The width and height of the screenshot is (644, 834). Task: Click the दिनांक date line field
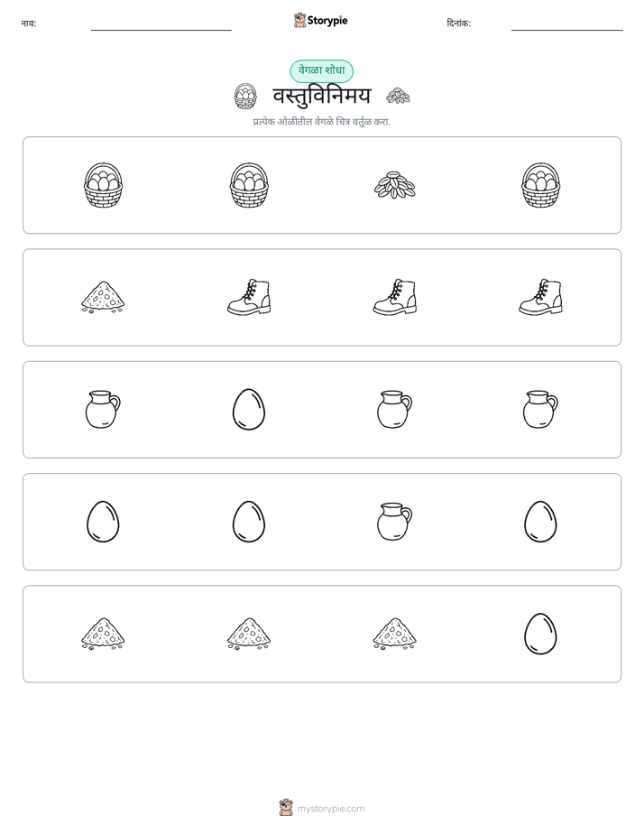[x=567, y=25]
